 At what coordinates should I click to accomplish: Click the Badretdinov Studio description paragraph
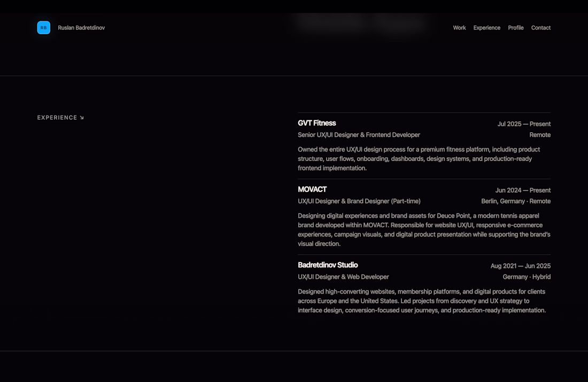click(x=422, y=301)
